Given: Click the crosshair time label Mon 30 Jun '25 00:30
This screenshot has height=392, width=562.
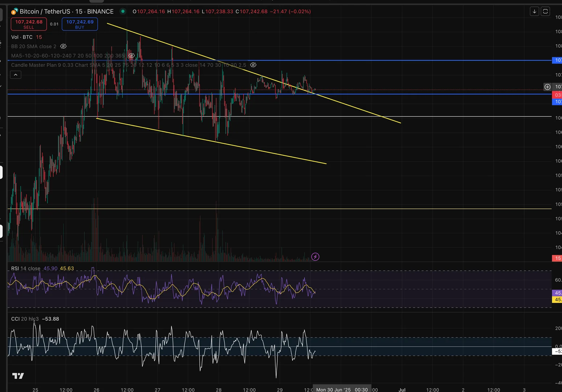Looking at the screenshot, I should pos(342,389).
